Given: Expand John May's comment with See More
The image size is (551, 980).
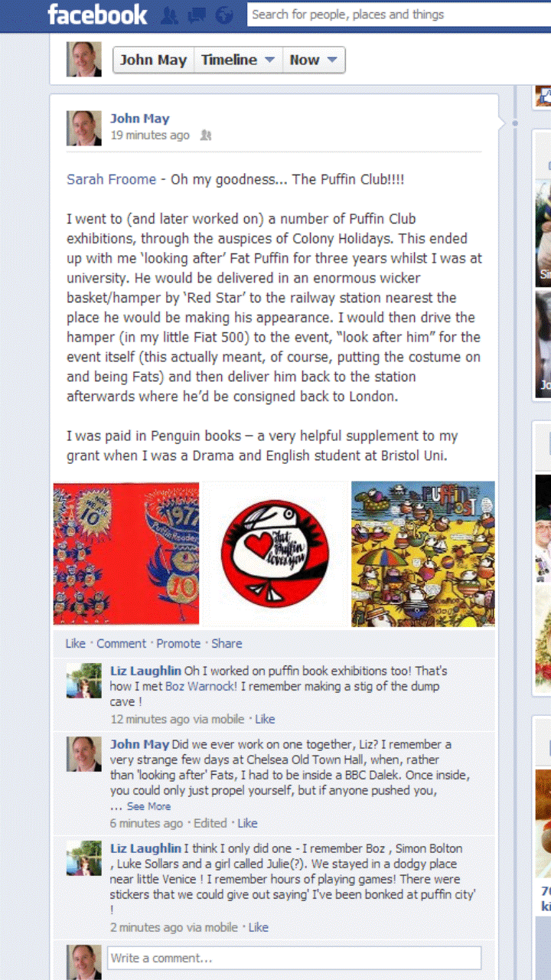Looking at the screenshot, I should [148, 806].
